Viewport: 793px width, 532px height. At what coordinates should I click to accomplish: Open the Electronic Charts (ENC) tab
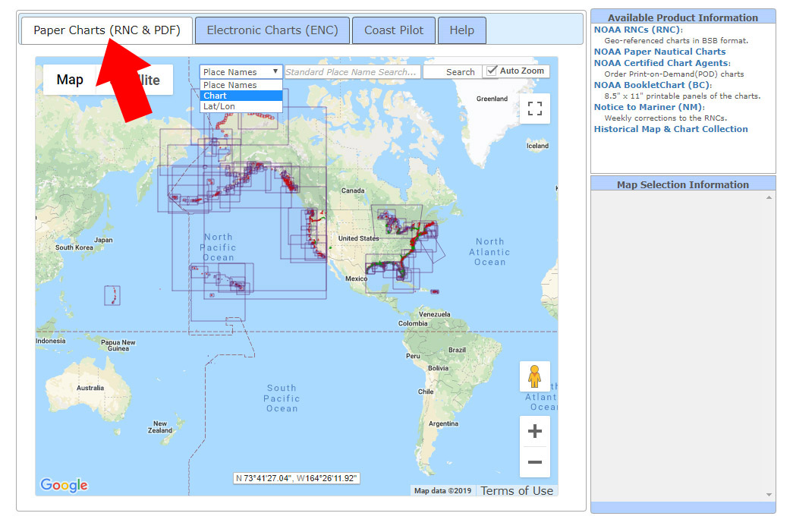click(x=272, y=30)
